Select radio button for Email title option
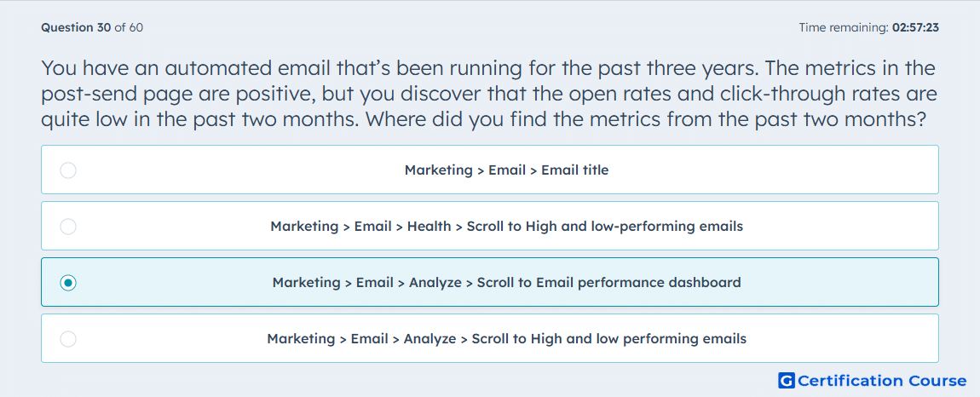Viewport: 980px width, 397px height. (68, 170)
